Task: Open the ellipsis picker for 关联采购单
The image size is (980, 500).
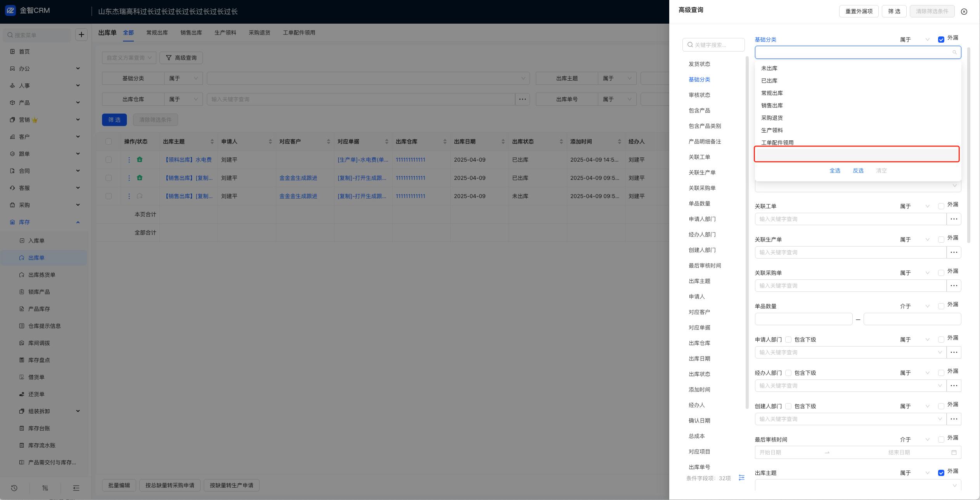Action: tap(954, 286)
